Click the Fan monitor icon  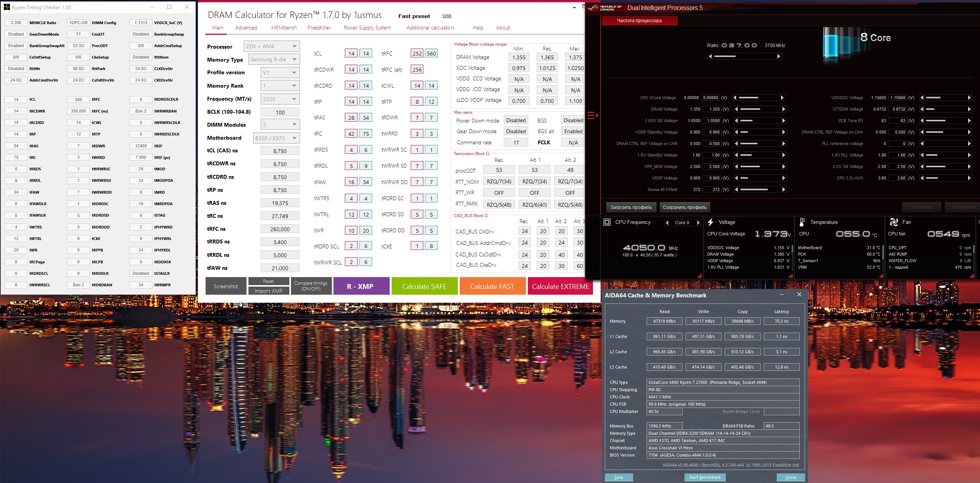click(894, 222)
